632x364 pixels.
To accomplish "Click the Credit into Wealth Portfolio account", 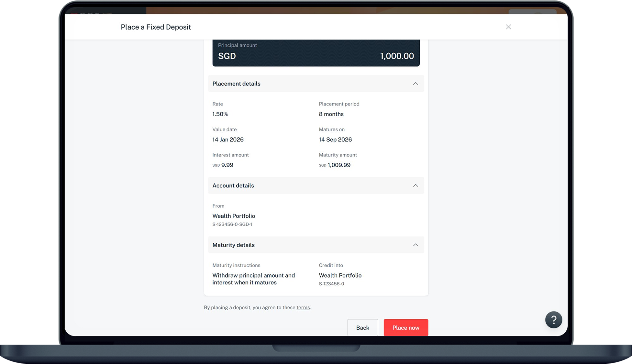I will tap(340, 275).
